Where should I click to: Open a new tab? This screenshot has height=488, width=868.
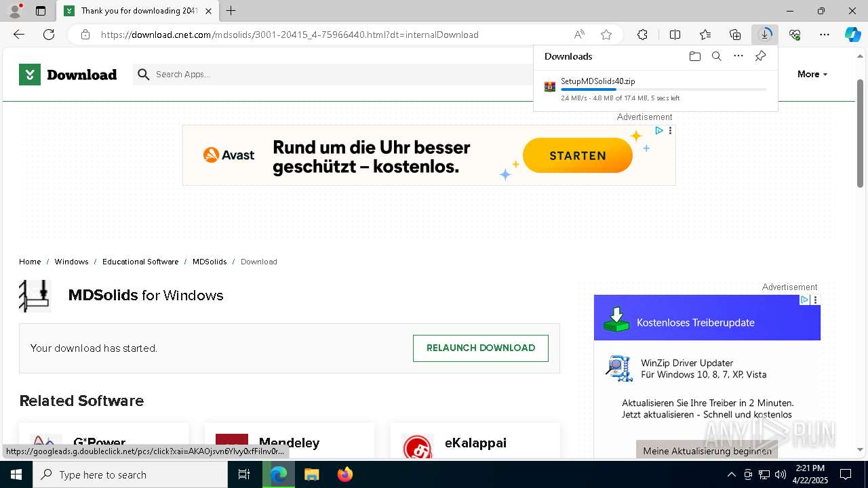point(231,11)
